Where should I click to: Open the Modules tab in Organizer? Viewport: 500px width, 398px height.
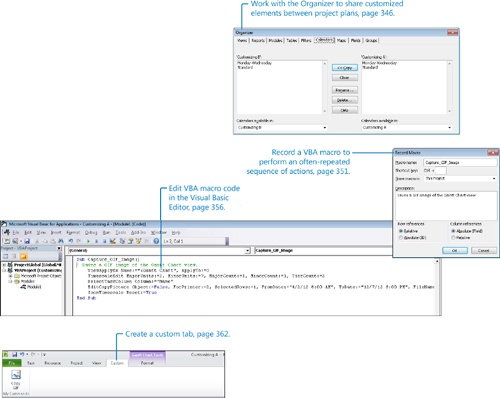tap(275, 40)
